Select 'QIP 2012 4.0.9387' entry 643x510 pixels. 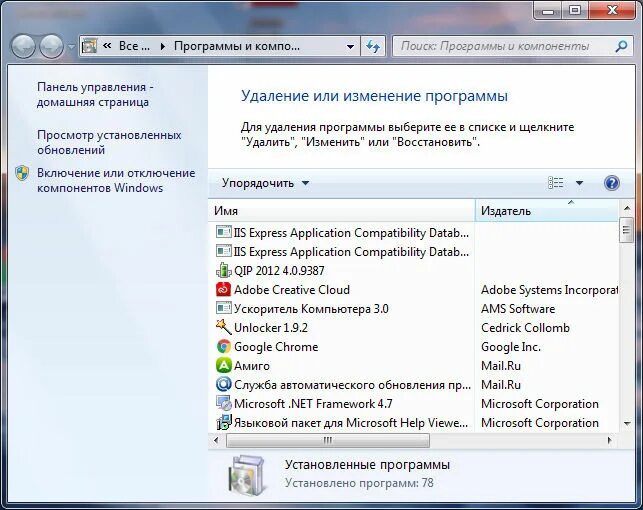tap(279, 271)
